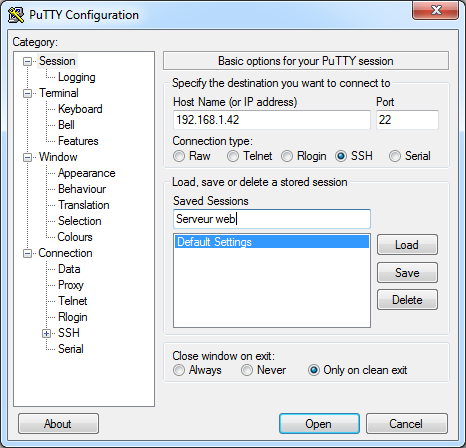Expand the SSH tree node
The width and height of the screenshot is (466, 448).
(46, 333)
